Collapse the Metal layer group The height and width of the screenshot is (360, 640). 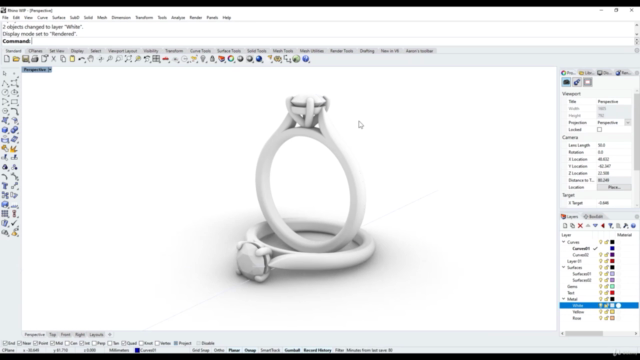pos(564,299)
